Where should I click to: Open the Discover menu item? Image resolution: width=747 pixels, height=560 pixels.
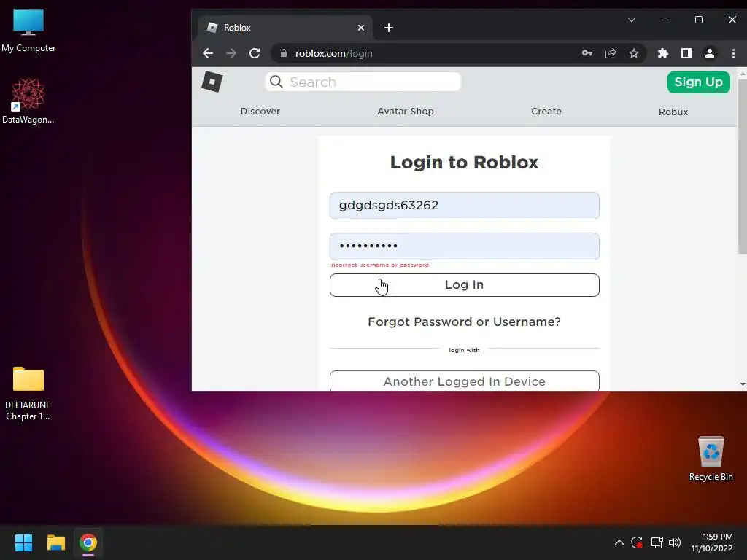[x=260, y=112]
